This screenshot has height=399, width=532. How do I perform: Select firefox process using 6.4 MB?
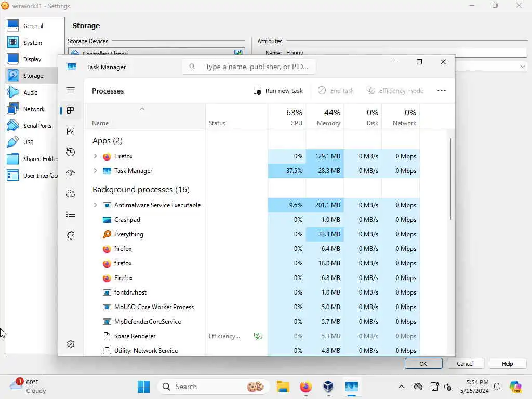[252, 249]
